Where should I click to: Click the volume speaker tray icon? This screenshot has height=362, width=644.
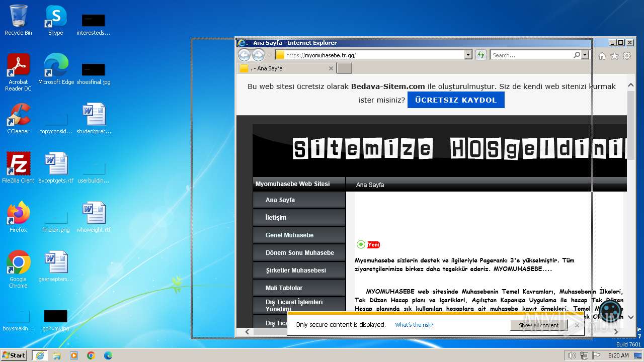point(572,355)
